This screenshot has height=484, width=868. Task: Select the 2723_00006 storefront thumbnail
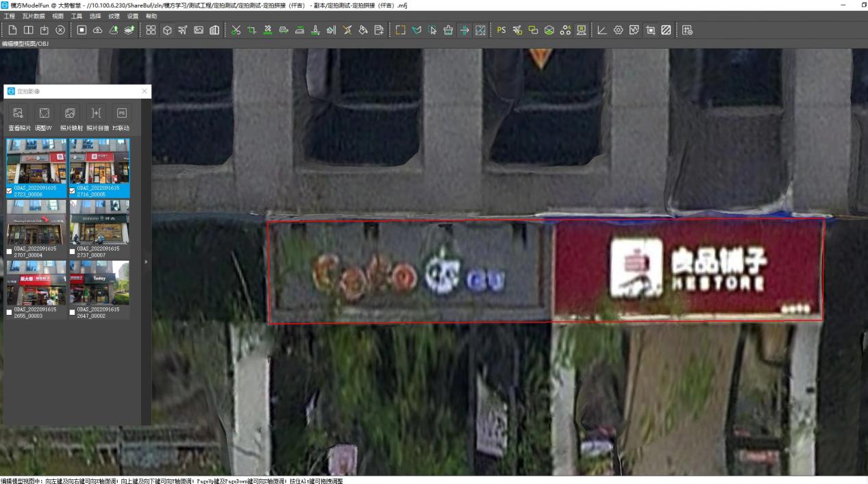(36, 161)
